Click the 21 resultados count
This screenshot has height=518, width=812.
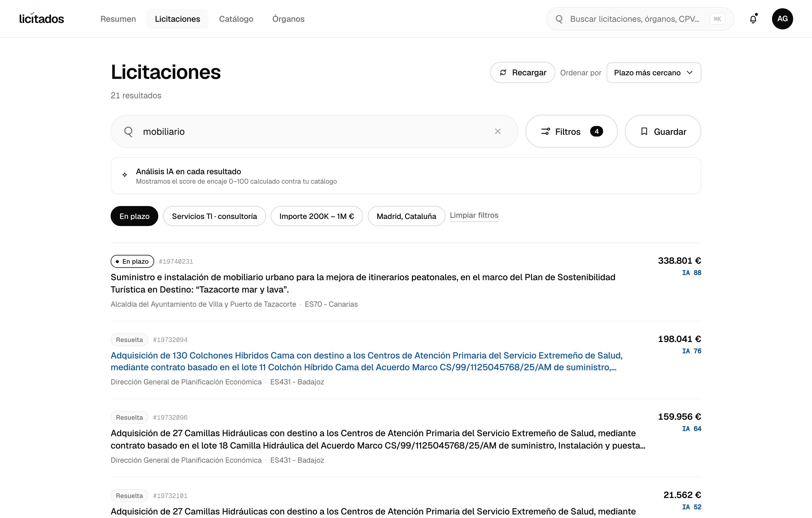point(136,95)
